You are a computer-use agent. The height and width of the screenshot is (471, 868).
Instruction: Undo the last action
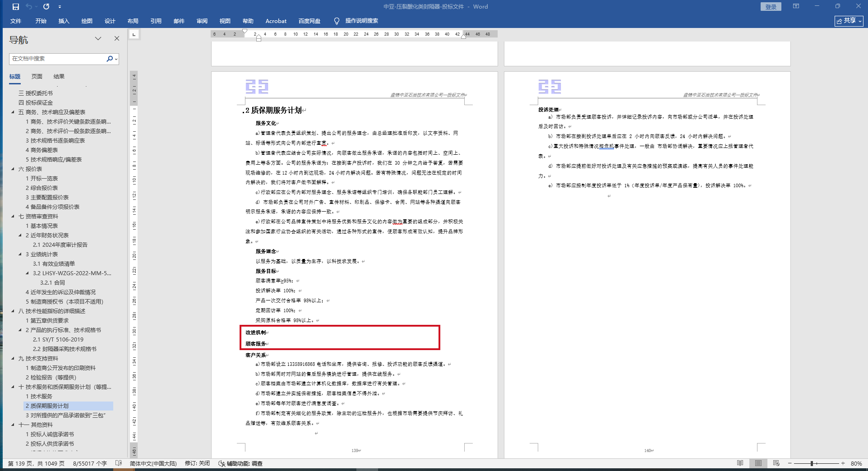click(29, 7)
